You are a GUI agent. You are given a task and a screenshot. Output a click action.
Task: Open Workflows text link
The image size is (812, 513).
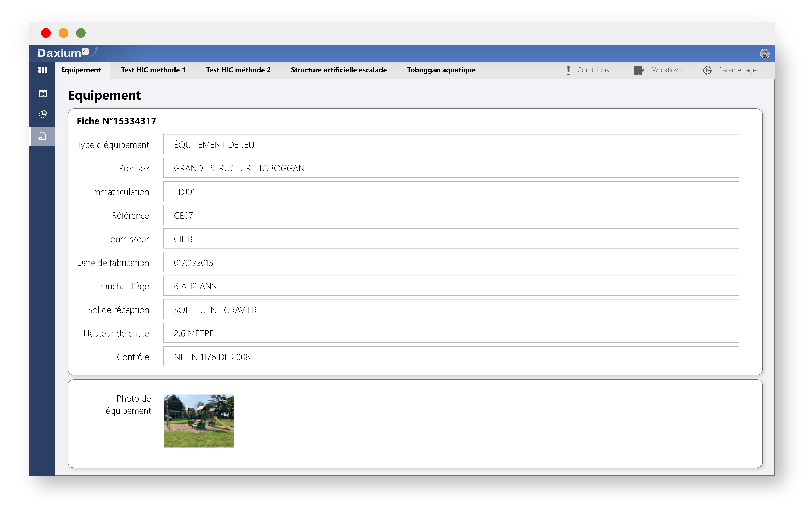tap(667, 70)
